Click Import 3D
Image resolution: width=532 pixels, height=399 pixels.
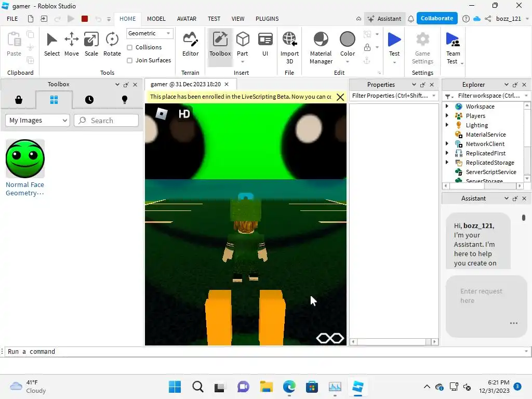pyautogui.click(x=289, y=48)
